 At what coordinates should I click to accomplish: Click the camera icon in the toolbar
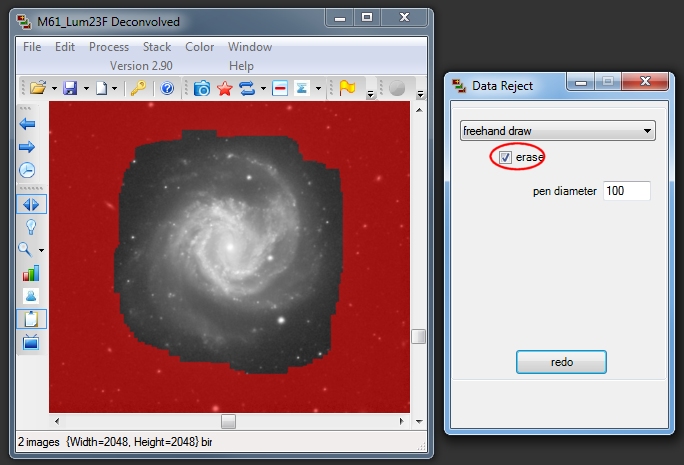pyautogui.click(x=202, y=88)
